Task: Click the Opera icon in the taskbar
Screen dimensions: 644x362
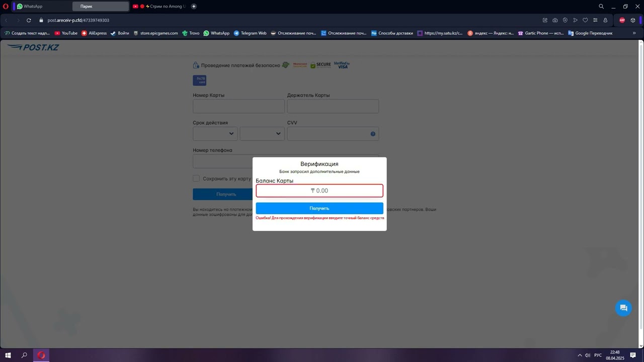Action: click(41, 355)
